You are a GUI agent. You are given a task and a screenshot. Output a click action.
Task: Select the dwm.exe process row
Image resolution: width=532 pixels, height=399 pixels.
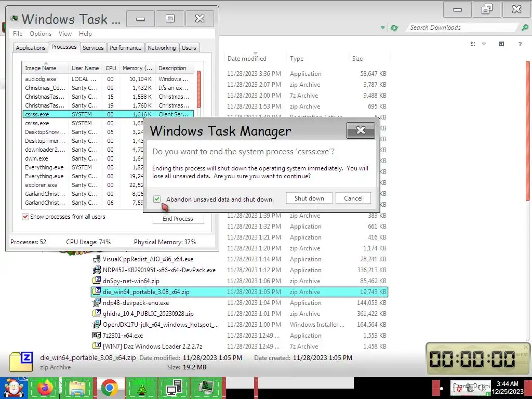click(x=84, y=158)
